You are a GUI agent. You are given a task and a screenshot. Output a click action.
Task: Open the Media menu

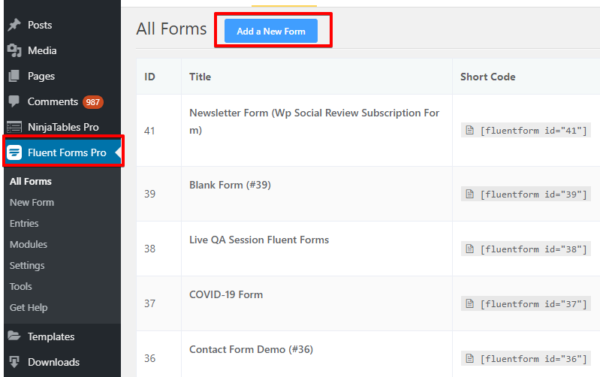42,51
